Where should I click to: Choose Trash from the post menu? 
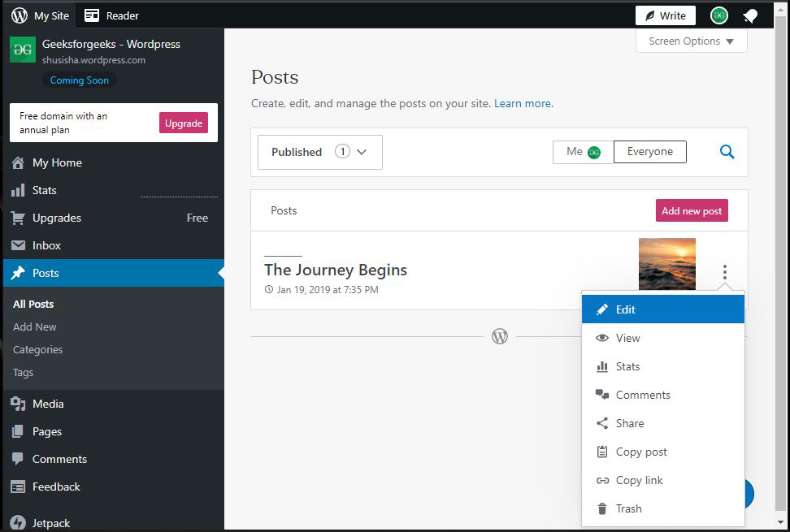[x=663, y=508]
